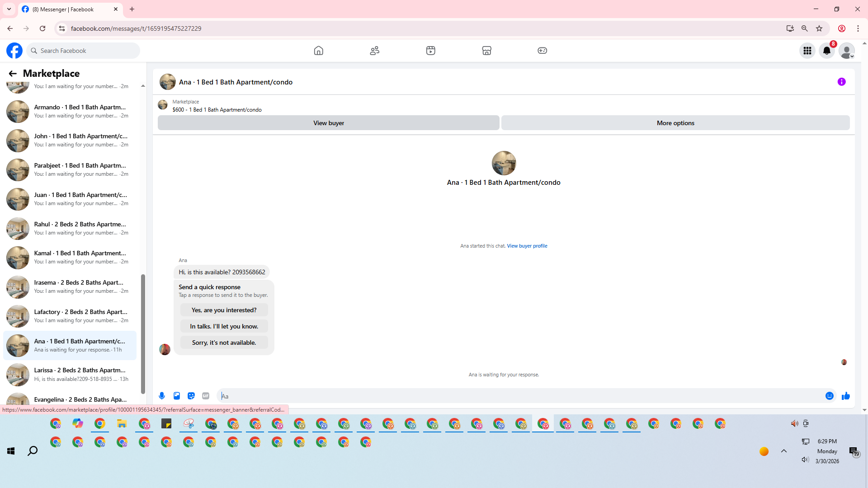This screenshot has width=868, height=488.
Task: Send a thumbs-up like
Action: point(846,396)
